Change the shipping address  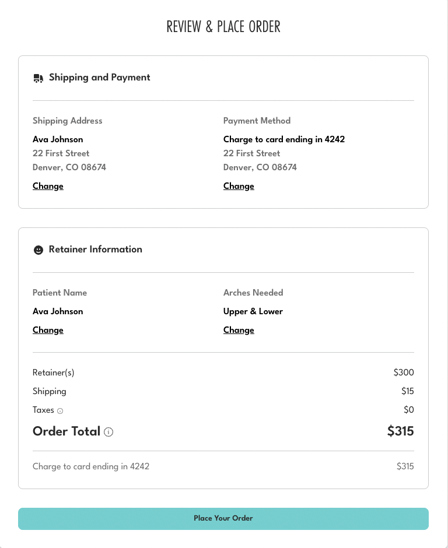pyautogui.click(x=48, y=186)
